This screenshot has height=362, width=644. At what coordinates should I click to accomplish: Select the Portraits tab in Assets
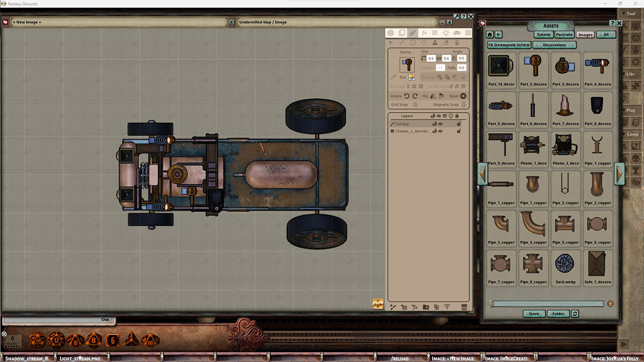564,34
